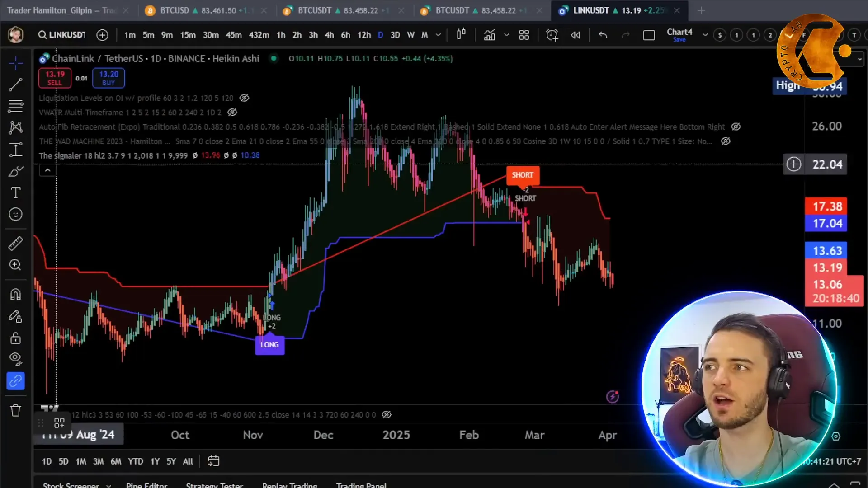Open the Fibonacci retracement tools

[x=15, y=106]
